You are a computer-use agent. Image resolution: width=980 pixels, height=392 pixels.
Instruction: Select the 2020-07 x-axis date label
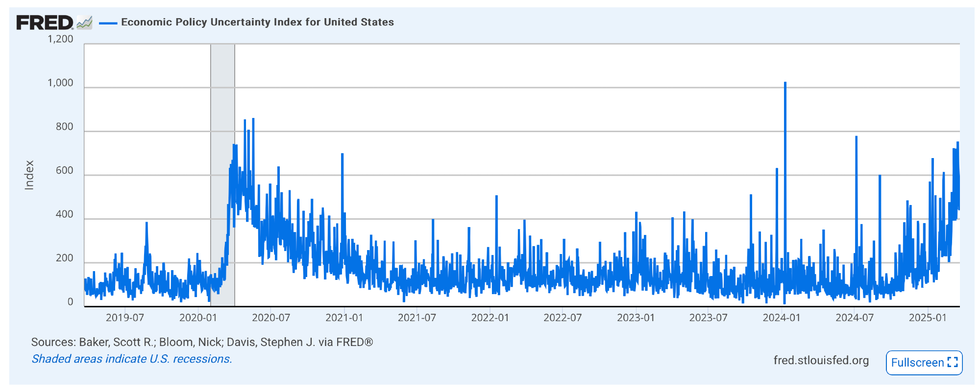(x=271, y=318)
